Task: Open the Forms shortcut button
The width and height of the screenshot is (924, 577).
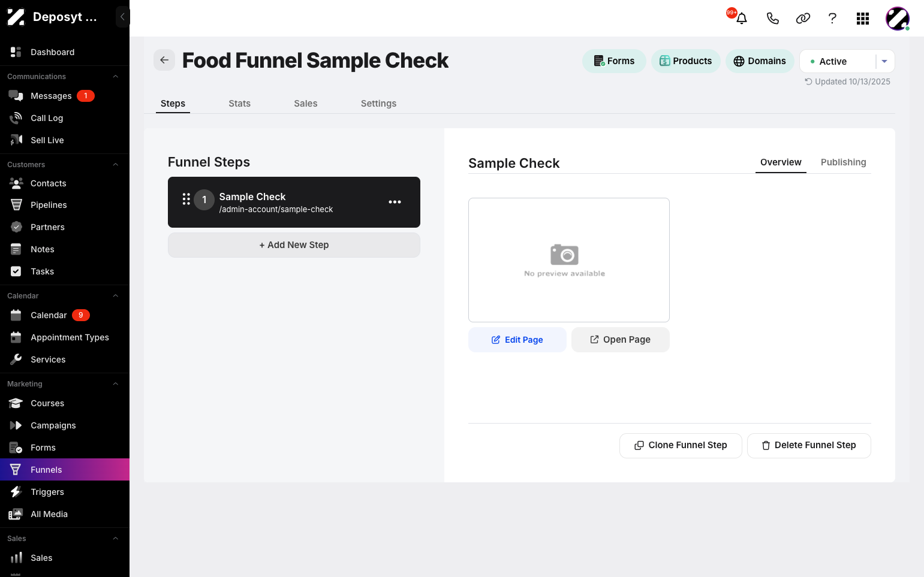Action: (x=614, y=61)
